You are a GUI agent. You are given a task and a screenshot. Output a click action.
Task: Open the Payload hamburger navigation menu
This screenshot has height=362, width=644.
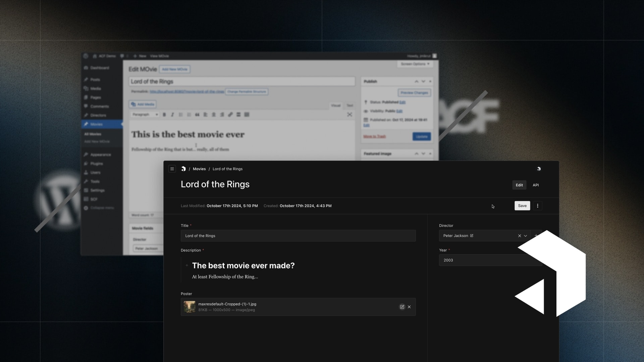(x=172, y=169)
